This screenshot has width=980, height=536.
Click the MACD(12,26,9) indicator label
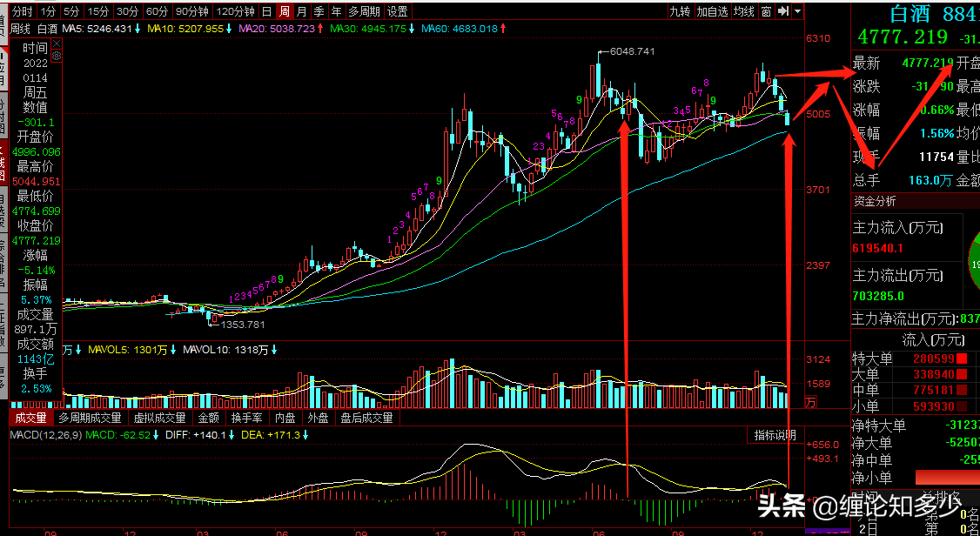click(45, 435)
